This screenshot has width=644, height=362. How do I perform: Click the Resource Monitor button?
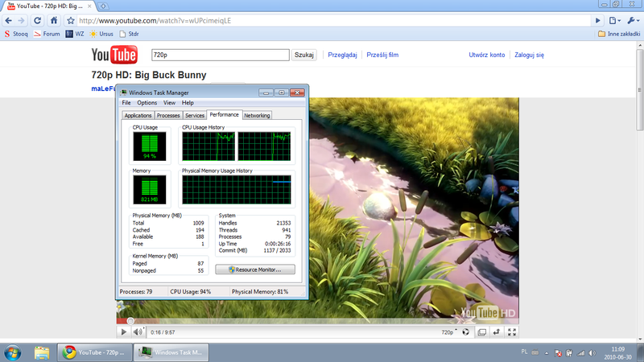point(255,269)
